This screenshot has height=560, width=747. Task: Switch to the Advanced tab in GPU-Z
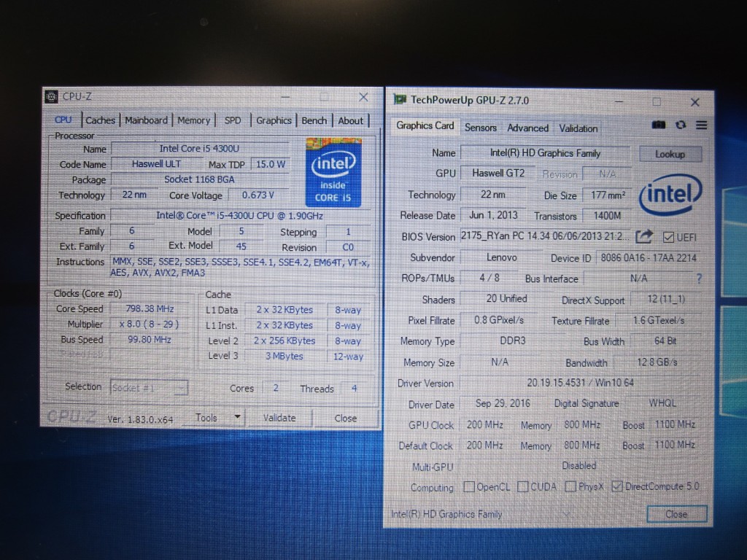527,128
